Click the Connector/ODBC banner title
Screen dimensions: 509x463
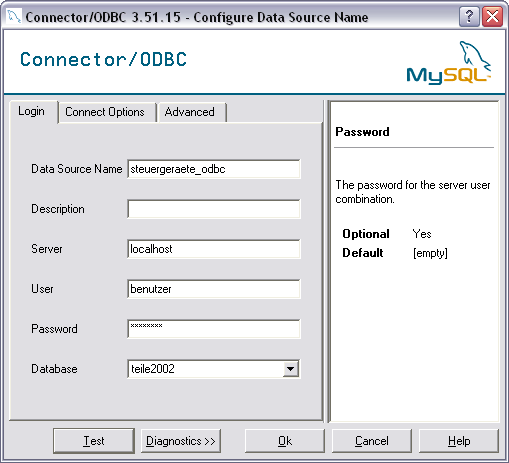point(103,59)
